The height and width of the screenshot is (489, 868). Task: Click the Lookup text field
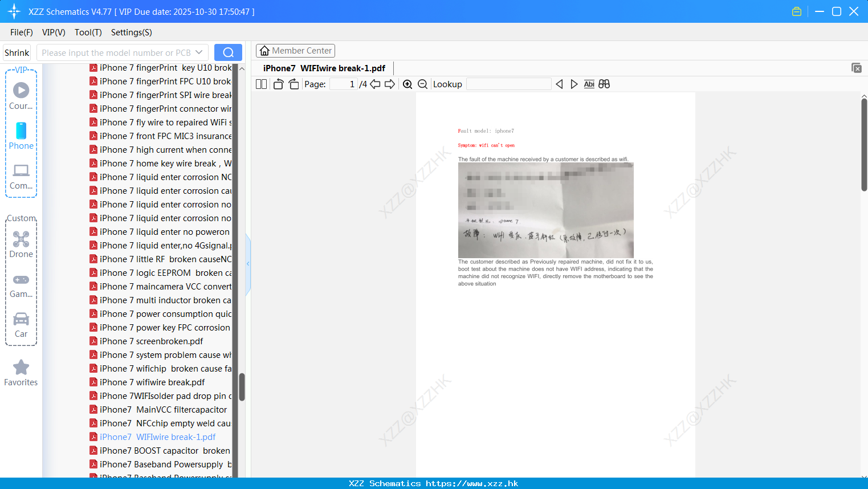pos(509,84)
